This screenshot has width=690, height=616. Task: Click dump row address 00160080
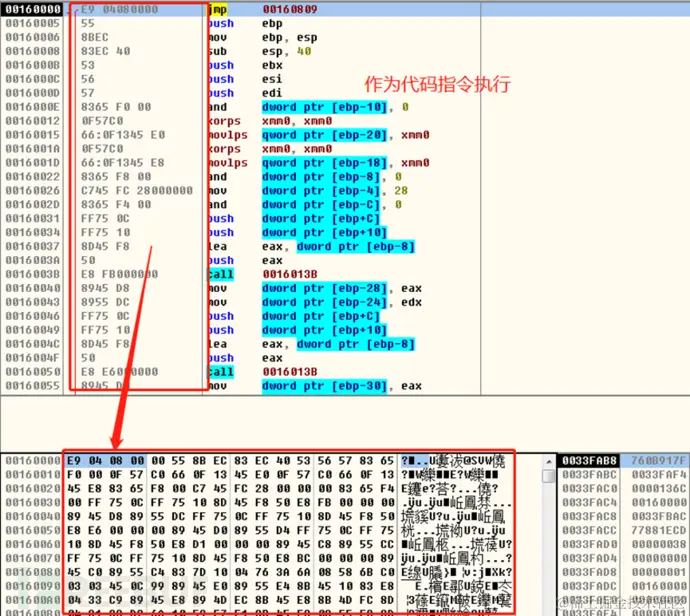tap(33, 572)
